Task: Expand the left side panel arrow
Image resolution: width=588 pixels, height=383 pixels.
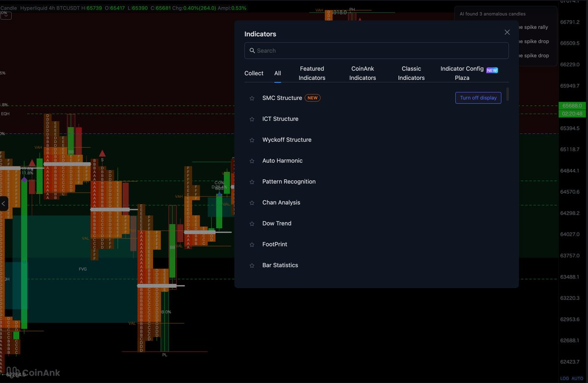Action: (4, 204)
